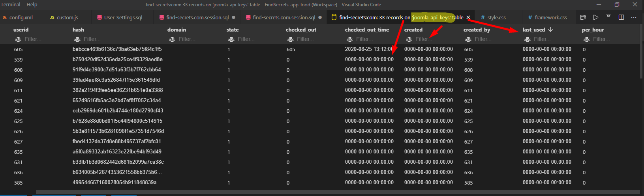Click the abc filter type icon under hash

(x=77, y=39)
